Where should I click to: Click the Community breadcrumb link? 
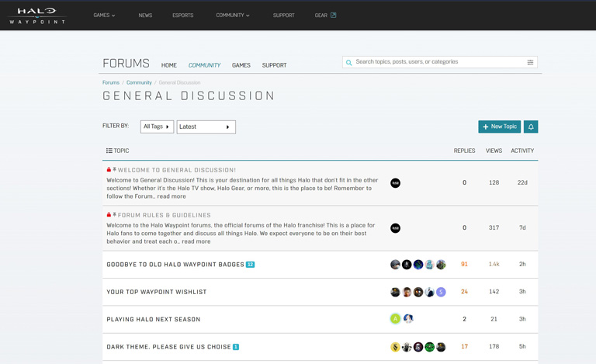tap(139, 82)
